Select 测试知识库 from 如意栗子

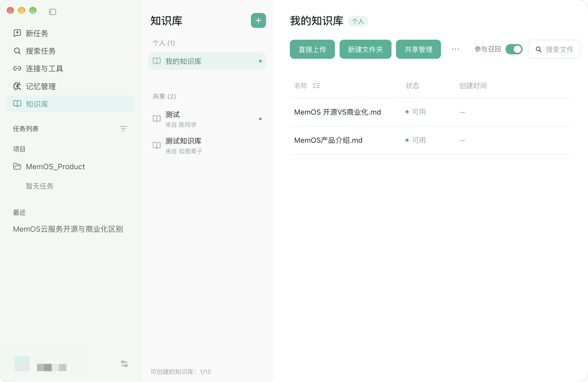(207, 146)
